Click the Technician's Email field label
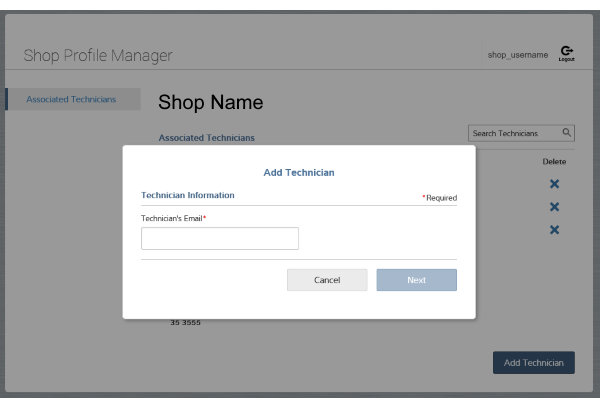The width and height of the screenshot is (600, 408). 174,217
